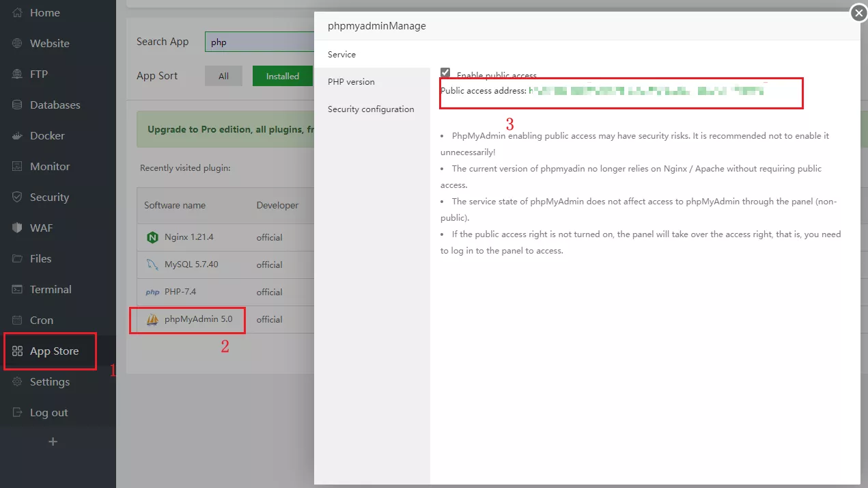Image resolution: width=868 pixels, height=488 pixels.
Task: Click the official developer cell for MySQL
Action: 270,265
